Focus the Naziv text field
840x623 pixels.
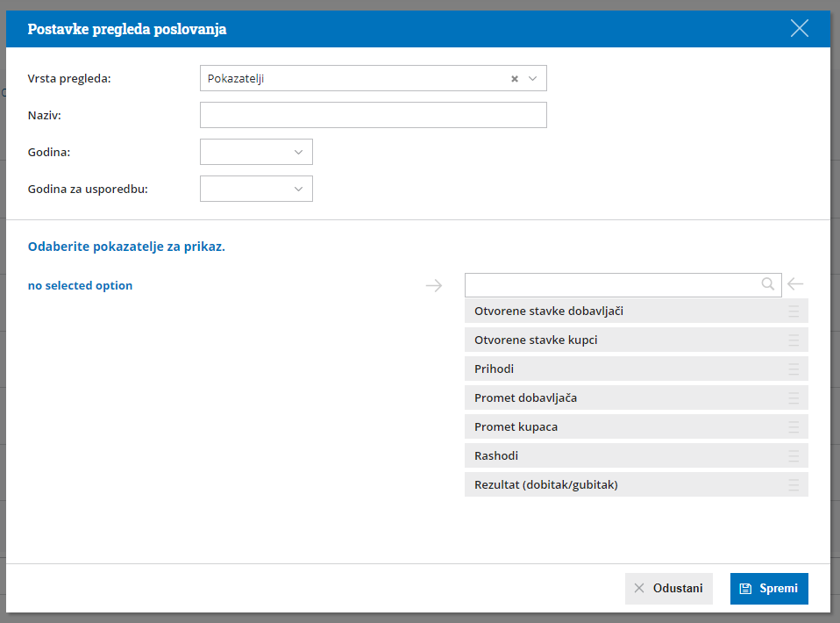point(373,115)
